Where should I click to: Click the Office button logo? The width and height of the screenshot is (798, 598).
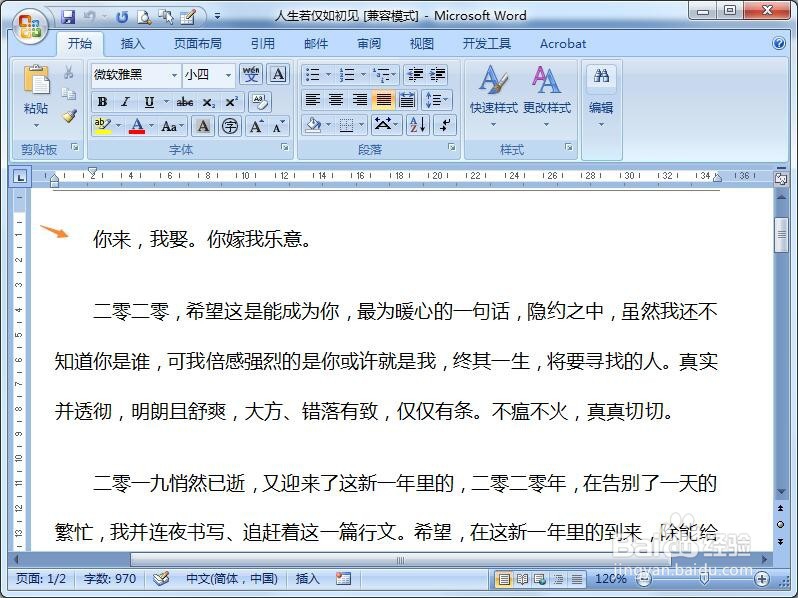click(x=29, y=25)
